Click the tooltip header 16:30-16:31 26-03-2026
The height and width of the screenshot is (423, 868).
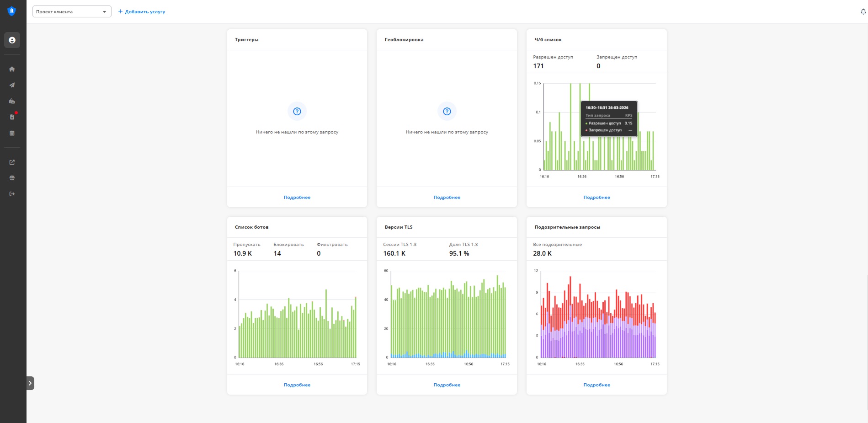coord(607,107)
